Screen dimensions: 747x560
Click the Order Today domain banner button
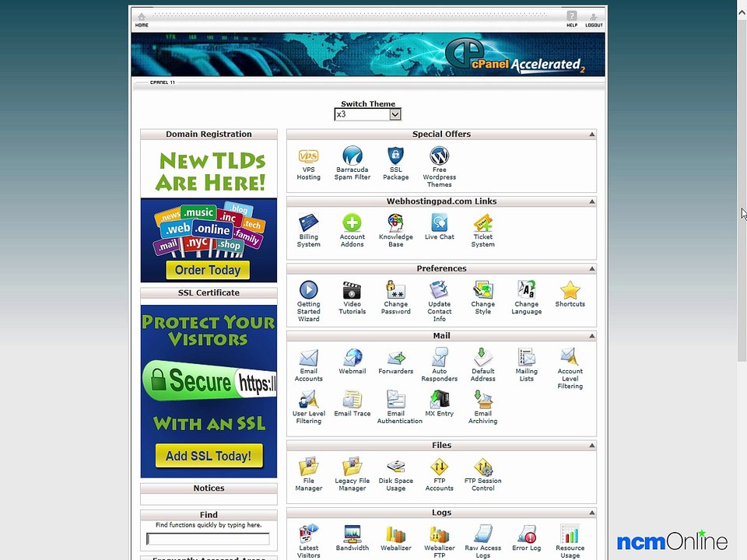(208, 270)
